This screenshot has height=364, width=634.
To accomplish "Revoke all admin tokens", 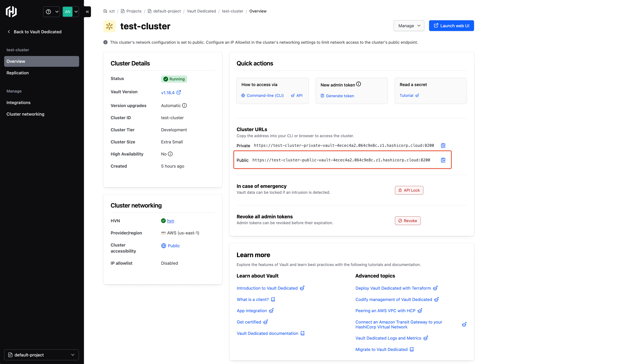I will [x=408, y=221].
